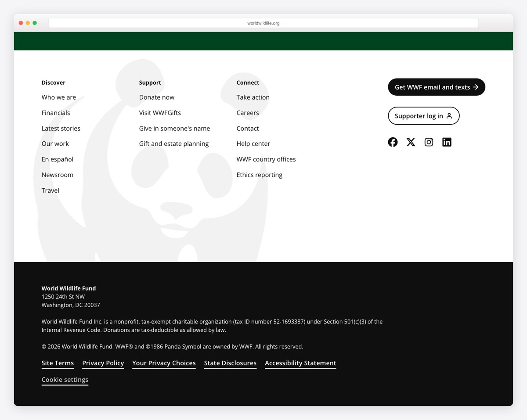Visit the Careers page
Image resolution: width=527 pixels, height=420 pixels.
pos(248,113)
